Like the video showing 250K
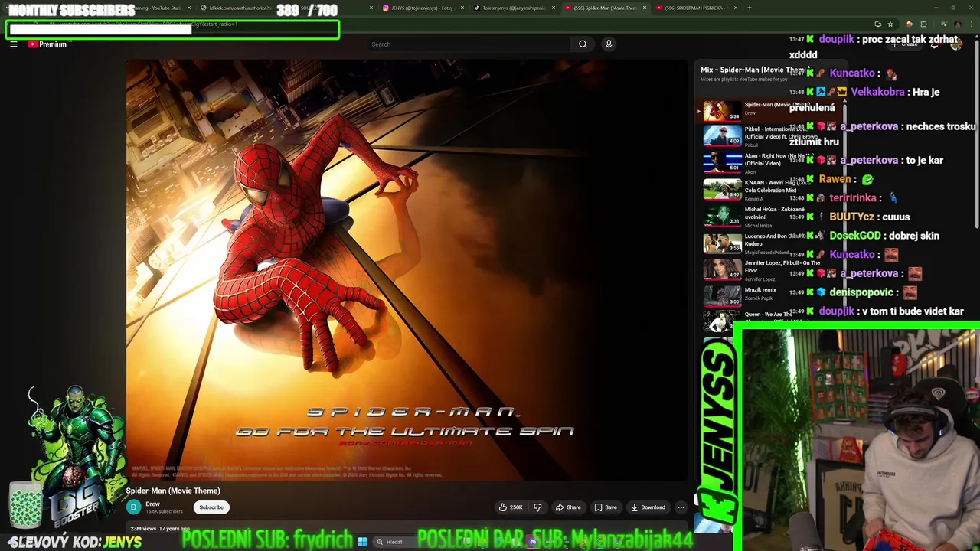Viewport: 980px width, 551px height. pos(511,507)
